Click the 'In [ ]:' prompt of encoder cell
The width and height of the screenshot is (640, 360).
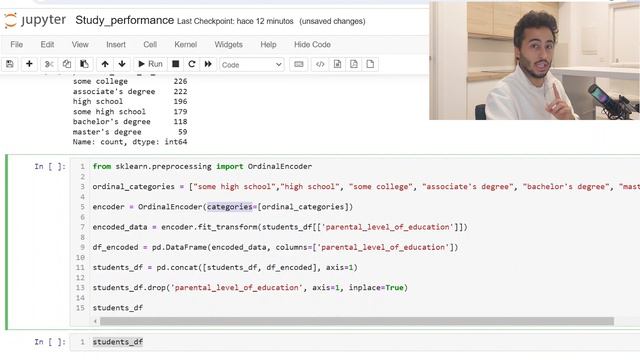click(50, 167)
